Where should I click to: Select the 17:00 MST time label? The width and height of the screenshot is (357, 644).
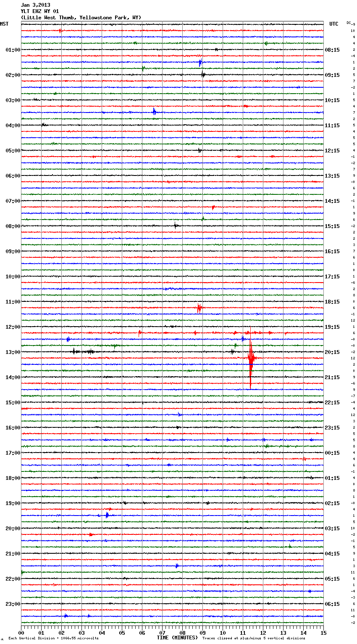[x=13, y=453]
